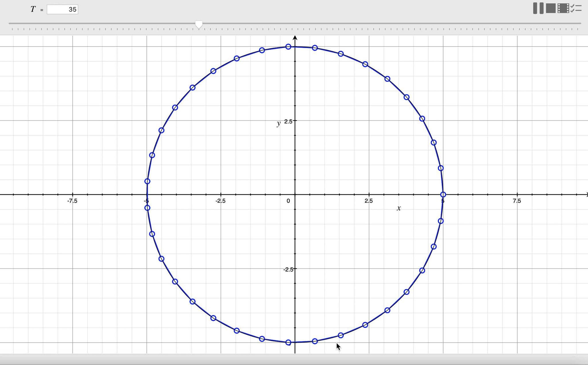
Task: Click the blue point on positive x-axis at 5
Action: [443, 194]
